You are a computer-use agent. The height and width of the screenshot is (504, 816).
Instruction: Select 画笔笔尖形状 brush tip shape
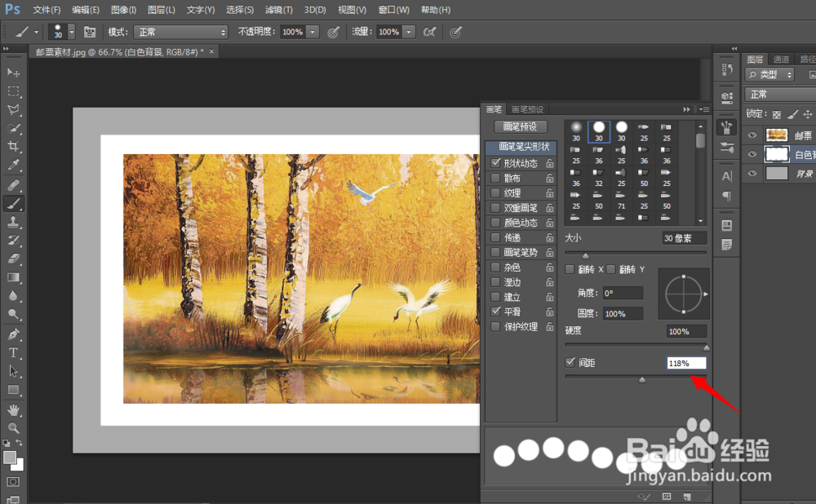(x=521, y=147)
